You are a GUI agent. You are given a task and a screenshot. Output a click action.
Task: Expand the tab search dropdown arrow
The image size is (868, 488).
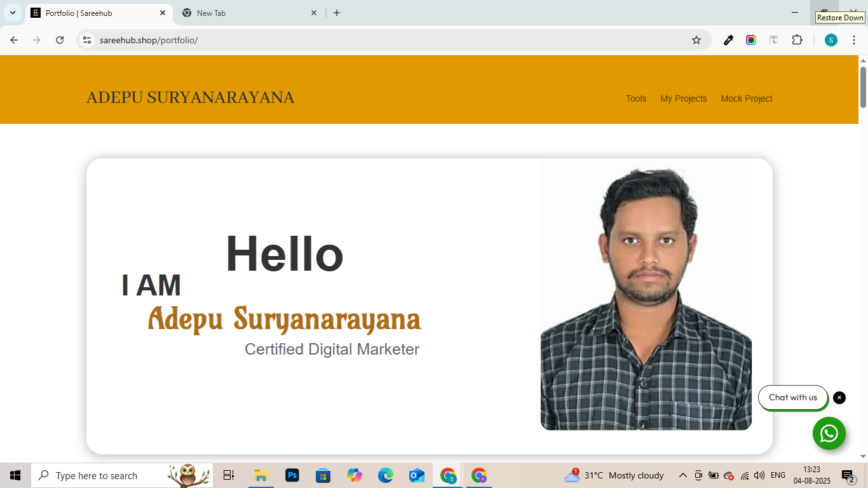[13, 13]
